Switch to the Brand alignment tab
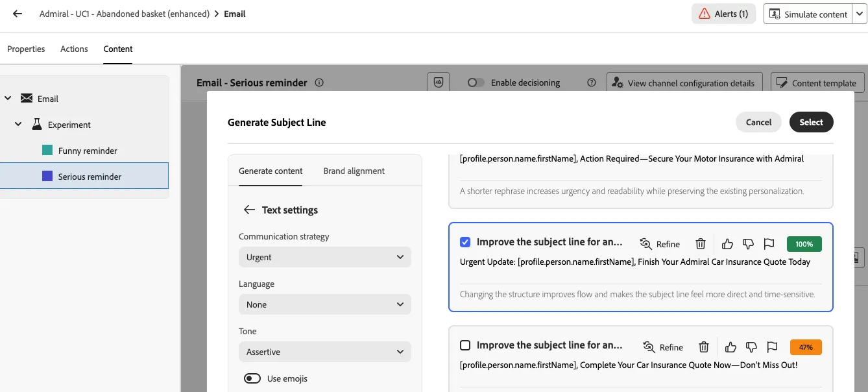The image size is (868, 392). tap(354, 171)
